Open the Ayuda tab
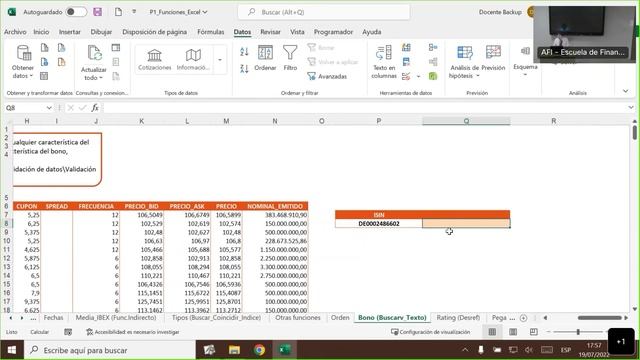The image size is (640, 360). (371, 32)
